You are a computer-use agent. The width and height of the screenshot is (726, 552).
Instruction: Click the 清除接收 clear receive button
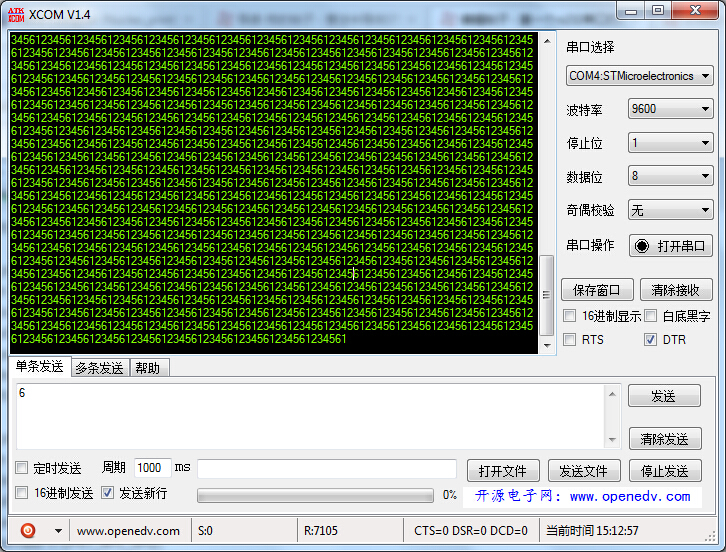tap(676, 290)
